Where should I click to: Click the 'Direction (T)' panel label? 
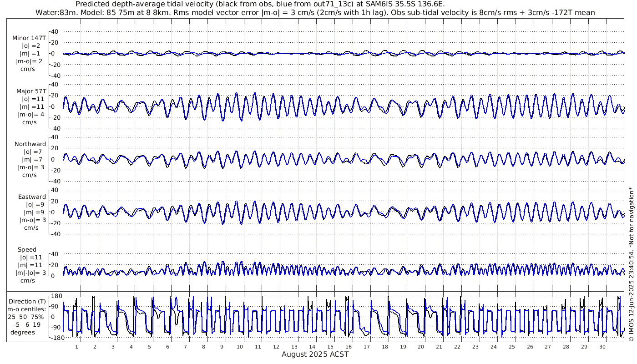[x=28, y=301]
